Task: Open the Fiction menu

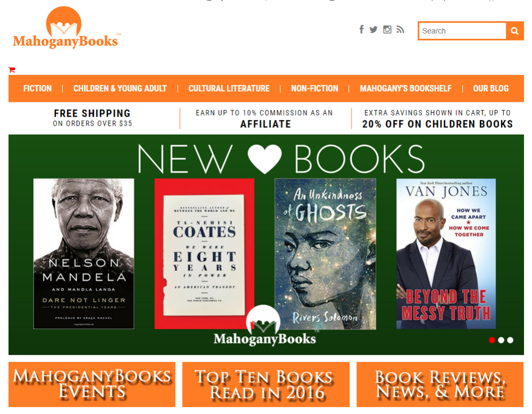Action: click(x=37, y=88)
